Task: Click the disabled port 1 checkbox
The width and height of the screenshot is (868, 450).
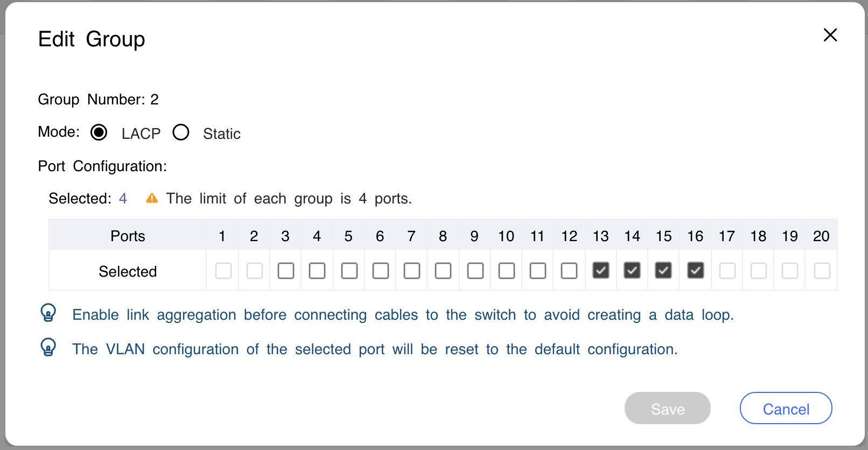Action: [223, 271]
